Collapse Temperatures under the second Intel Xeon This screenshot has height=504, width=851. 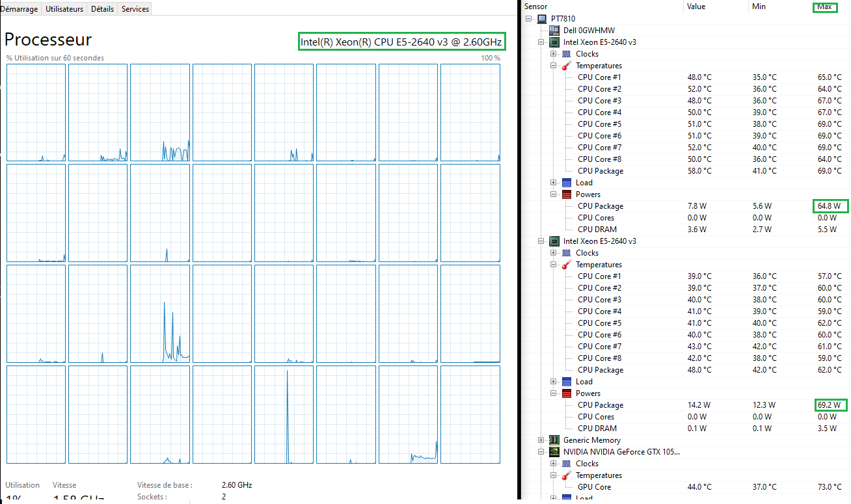coord(553,265)
